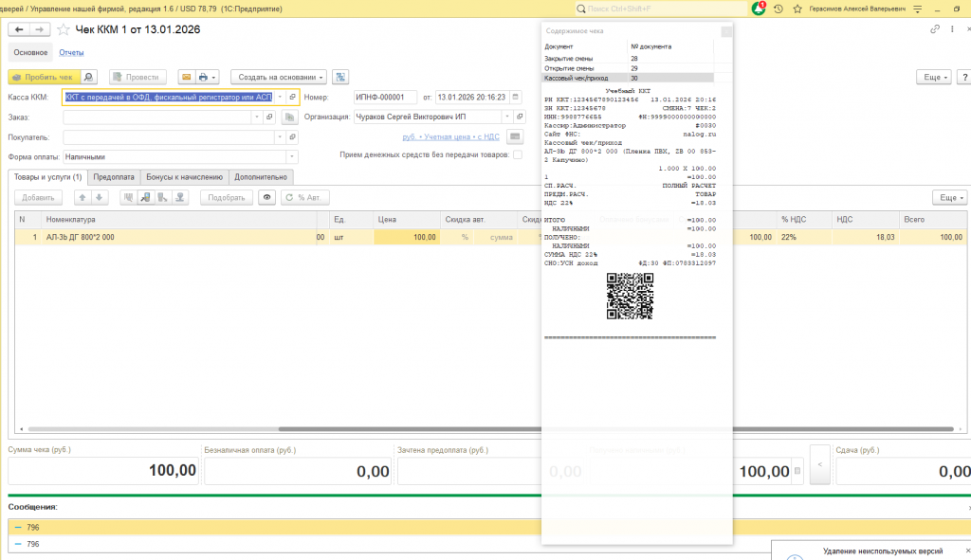The image size is (971, 560).
Task: Click the notification bell icon
Action: click(x=759, y=8)
